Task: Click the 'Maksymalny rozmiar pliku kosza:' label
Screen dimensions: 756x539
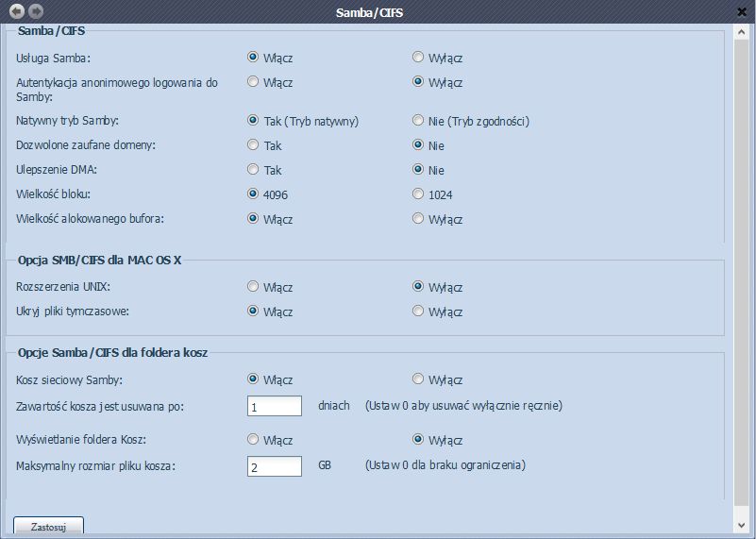Action: (x=95, y=466)
